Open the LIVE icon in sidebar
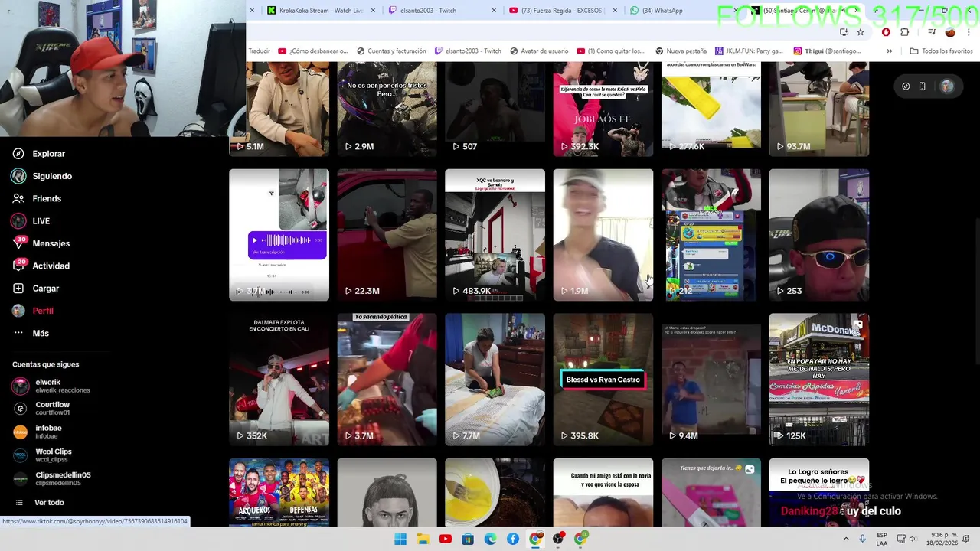980x551 pixels. pos(18,221)
